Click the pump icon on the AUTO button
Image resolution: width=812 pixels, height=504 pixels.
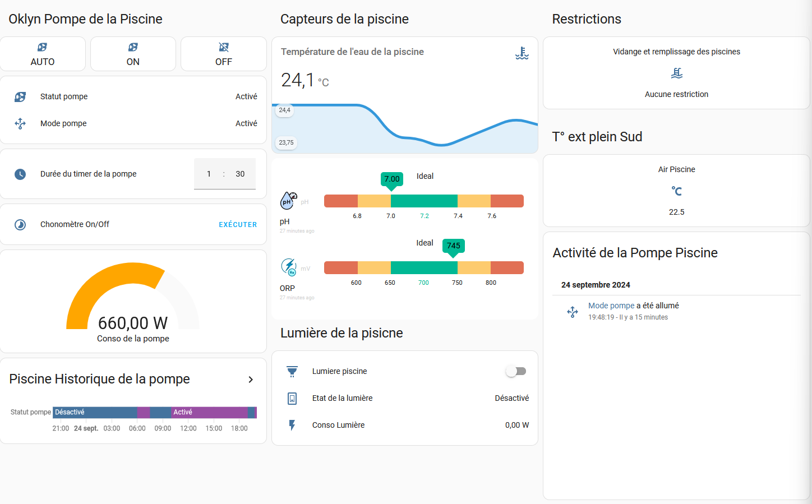[43, 47]
